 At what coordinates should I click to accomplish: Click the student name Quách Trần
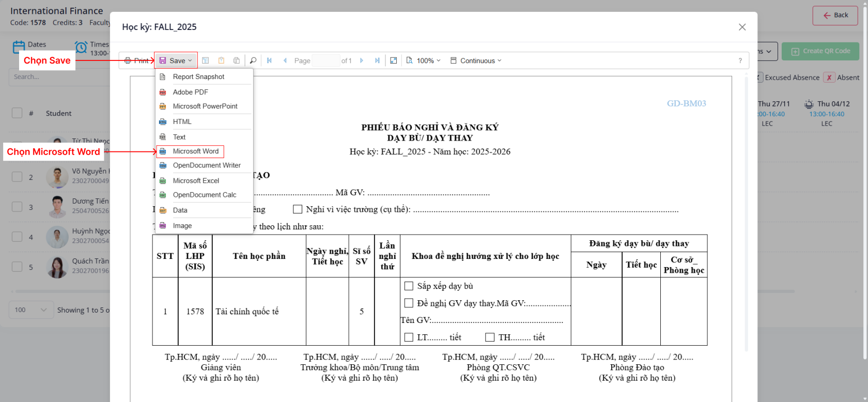[x=90, y=261]
